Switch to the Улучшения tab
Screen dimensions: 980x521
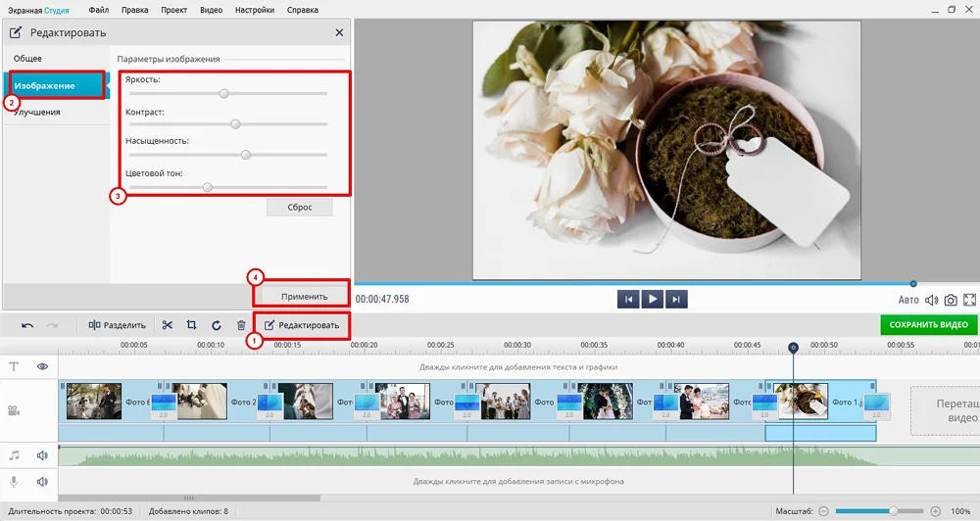(37, 112)
